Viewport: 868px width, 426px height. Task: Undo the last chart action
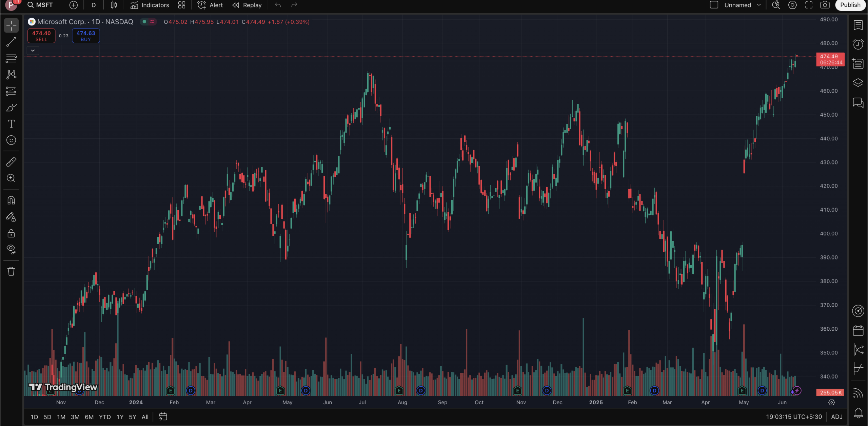278,5
